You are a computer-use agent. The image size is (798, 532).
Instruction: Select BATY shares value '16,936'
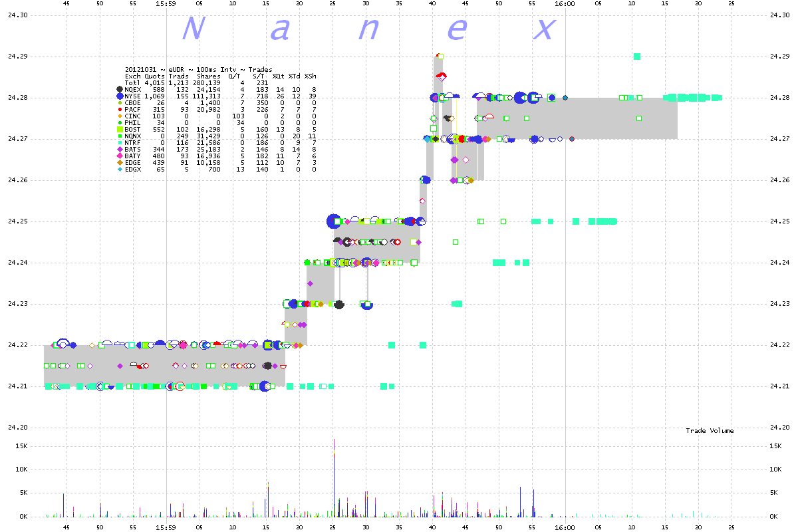[x=207, y=156]
